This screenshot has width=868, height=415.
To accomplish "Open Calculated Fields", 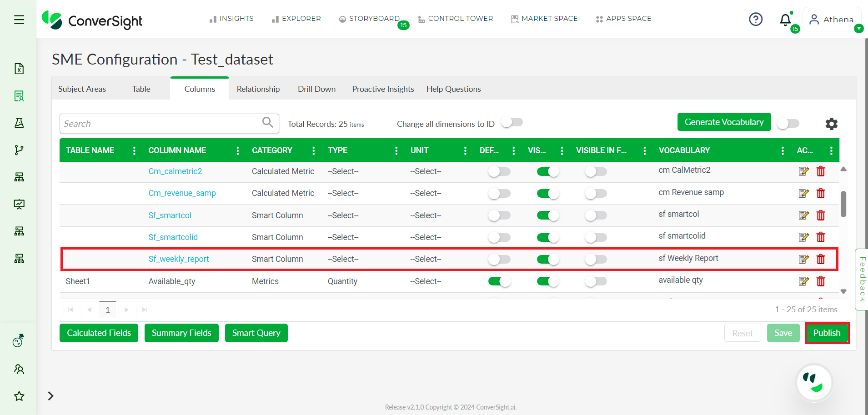I will tap(99, 333).
